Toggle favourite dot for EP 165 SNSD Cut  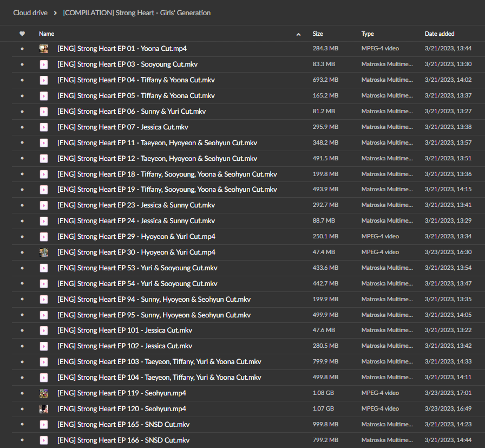tap(22, 425)
